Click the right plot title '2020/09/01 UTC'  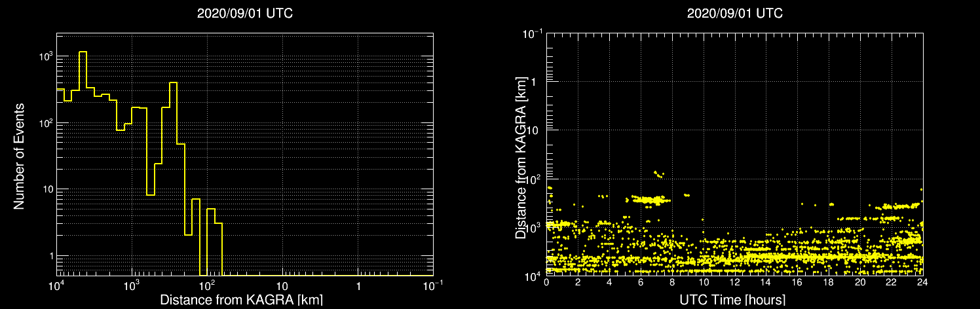pyautogui.click(x=734, y=14)
